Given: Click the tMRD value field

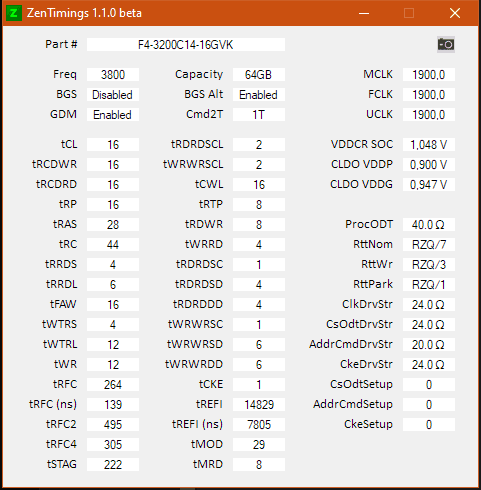Looking at the screenshot, I should click(259, 464).
